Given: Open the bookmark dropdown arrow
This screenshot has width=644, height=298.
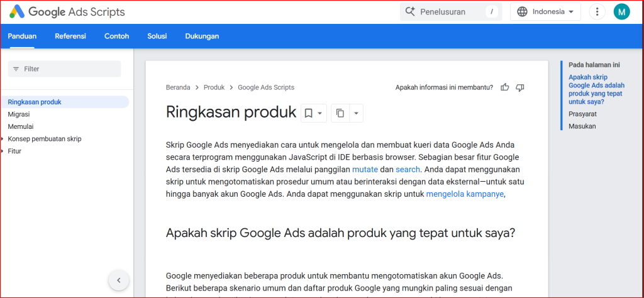Looking at the screenshot, I should point(320,113).
